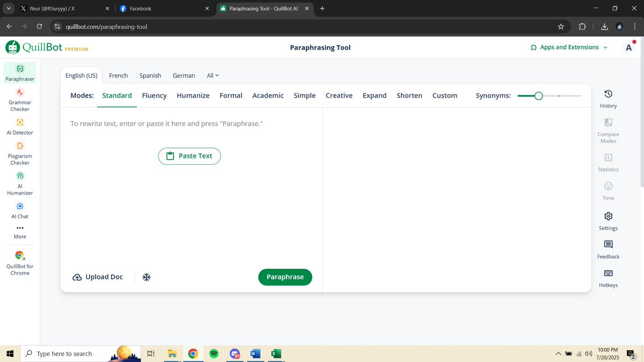
Task: Open AI Chat from sidebar
Action: coord(20,211)
